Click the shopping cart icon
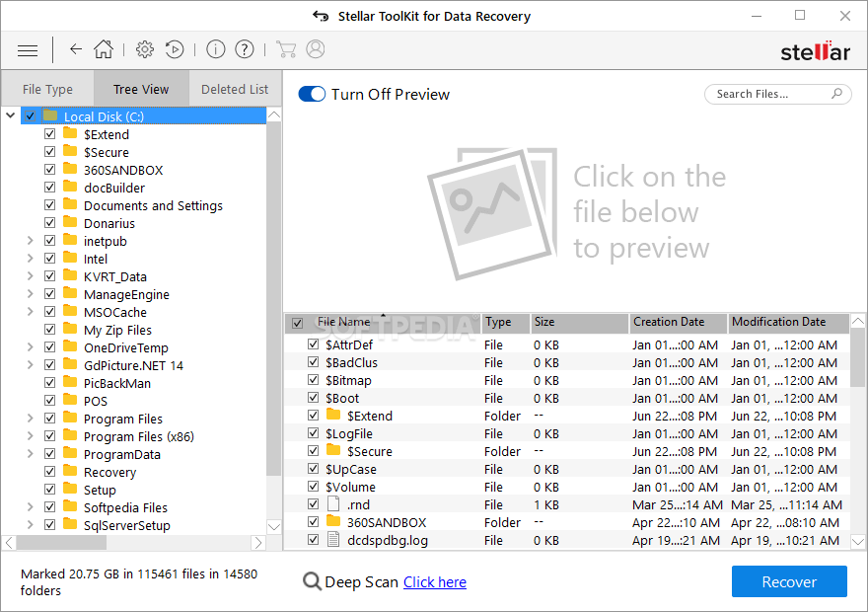 tap(286, 49)
